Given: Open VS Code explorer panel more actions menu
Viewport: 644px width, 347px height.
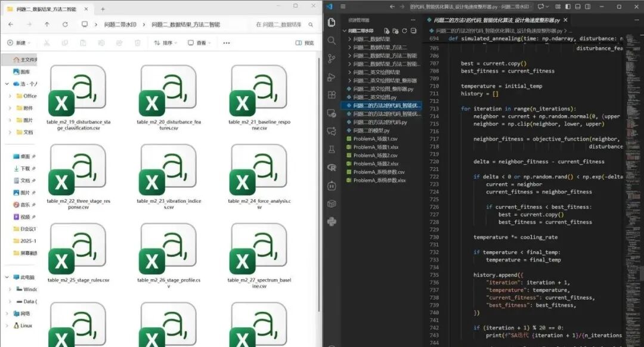Looking at the screenshot, I should tap(413, 20).
